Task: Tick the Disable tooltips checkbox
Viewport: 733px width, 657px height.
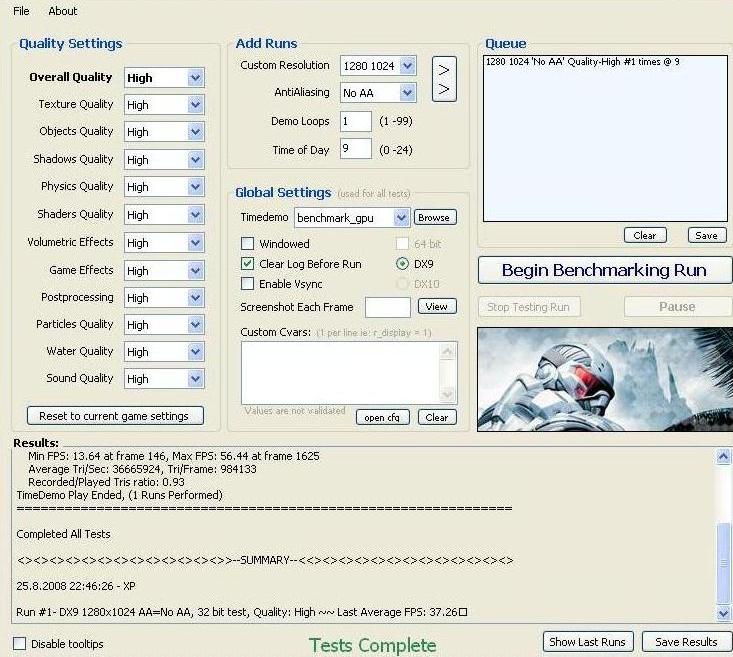Action: (x=20, y=643)
